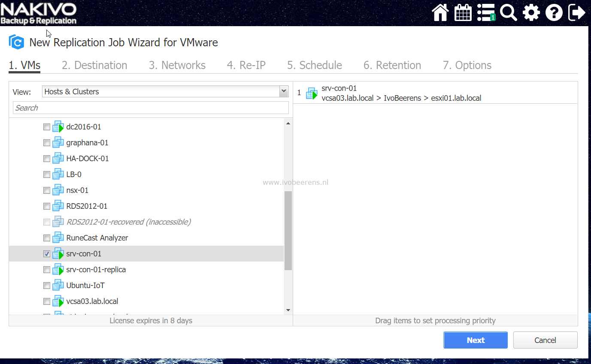Click the vcsa03.lab.local VM icon
The image size is (591, 364).
coord(58,301)
